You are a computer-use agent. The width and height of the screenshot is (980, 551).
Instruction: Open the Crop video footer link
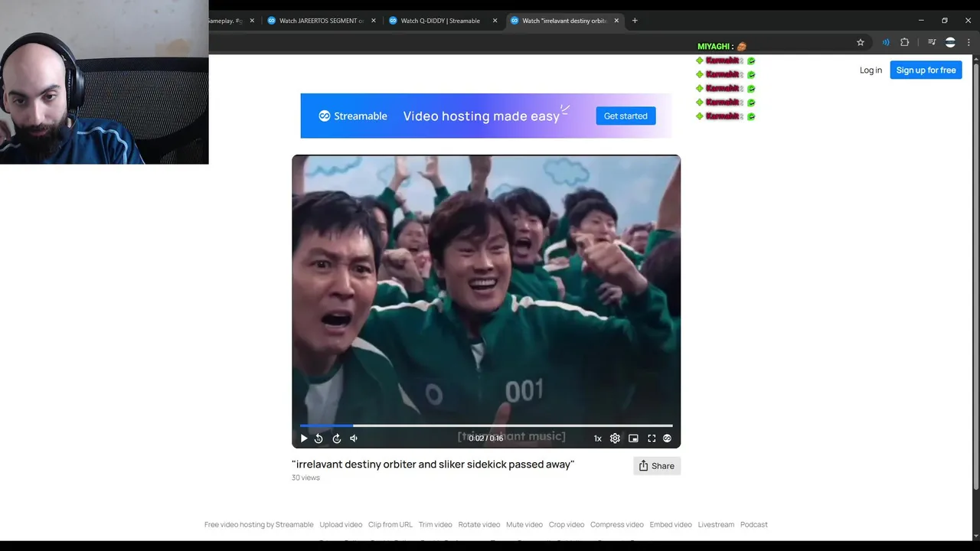point(567,525)
